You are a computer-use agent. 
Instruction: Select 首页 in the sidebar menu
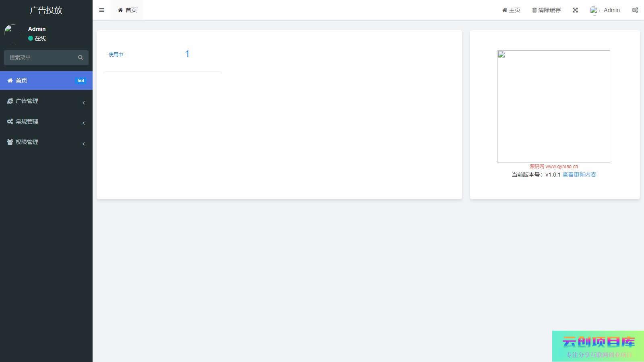coord(46,80)
